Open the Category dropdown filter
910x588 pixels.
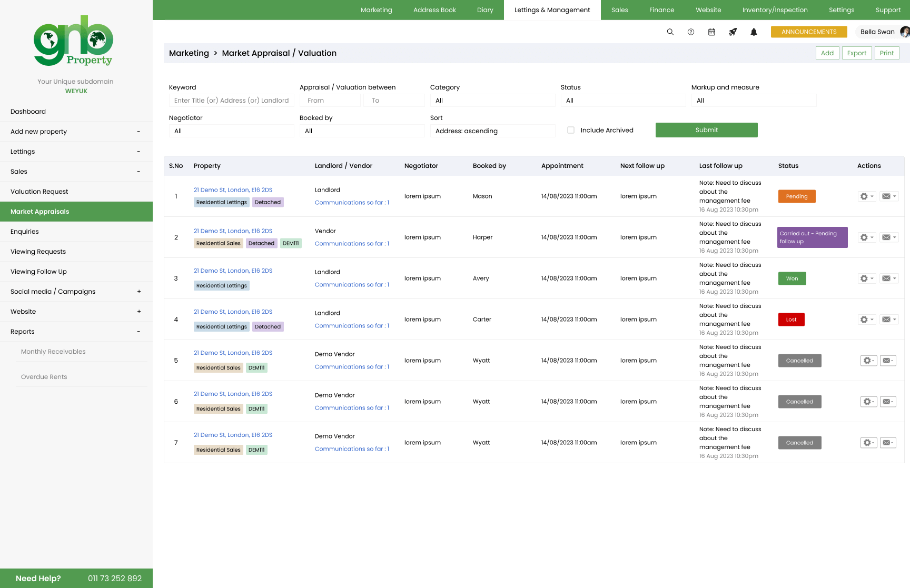pos(492,101)
